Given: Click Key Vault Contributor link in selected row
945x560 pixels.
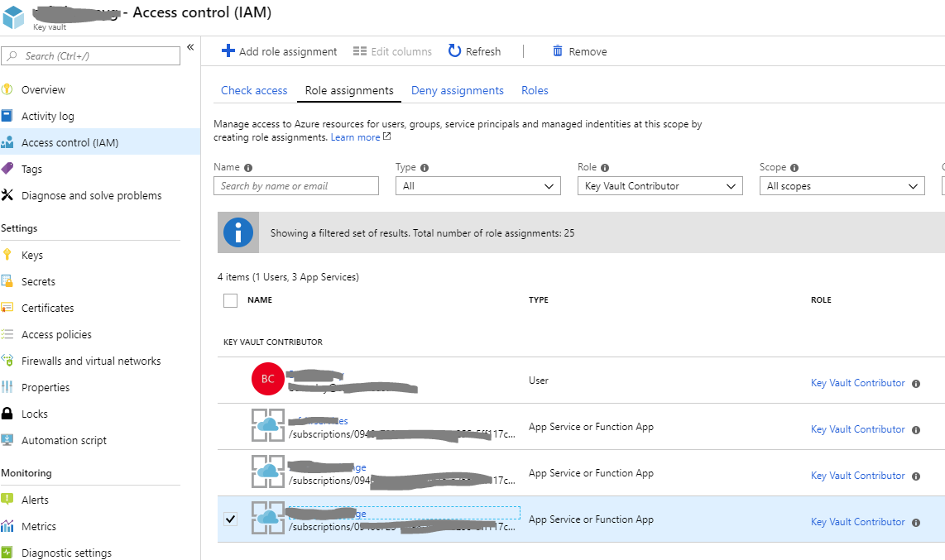Looking at the screenshot, I should 857,522.
